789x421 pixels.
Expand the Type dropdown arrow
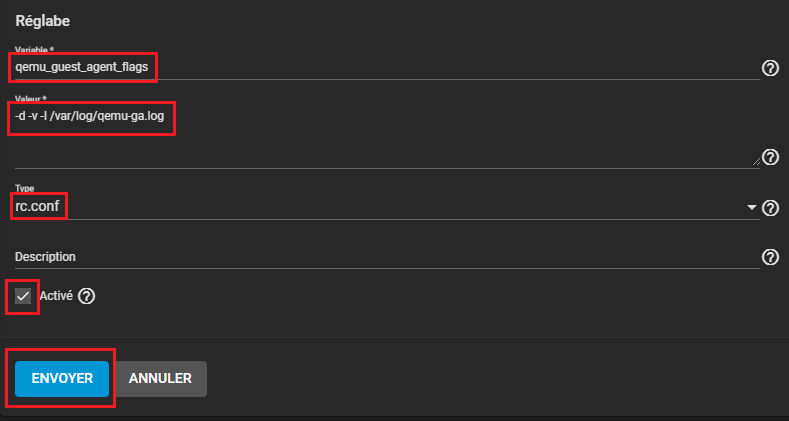pos(752,208)
